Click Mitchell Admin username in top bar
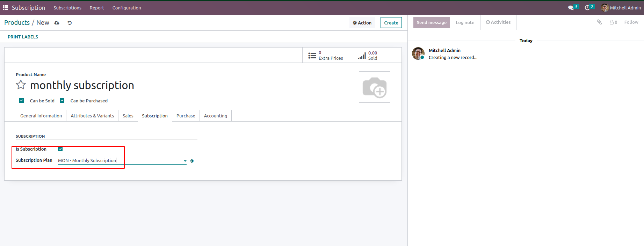 (625, 8)
